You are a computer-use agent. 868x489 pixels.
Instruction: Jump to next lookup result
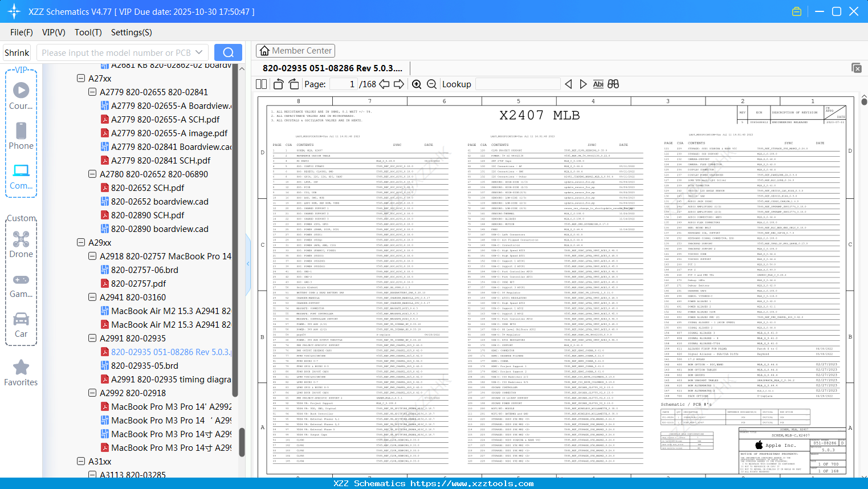pyautogui.click(x=583, y=84)
